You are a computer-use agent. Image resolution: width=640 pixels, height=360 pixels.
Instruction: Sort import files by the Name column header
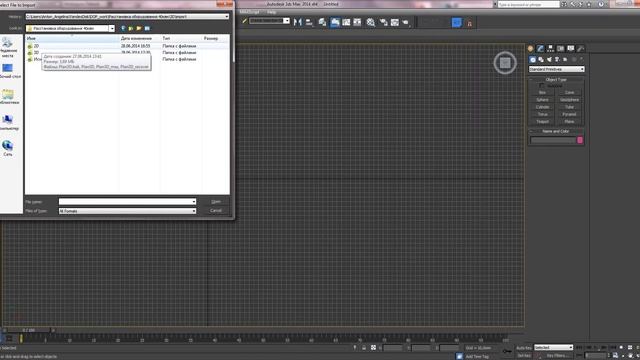(73, 38)
